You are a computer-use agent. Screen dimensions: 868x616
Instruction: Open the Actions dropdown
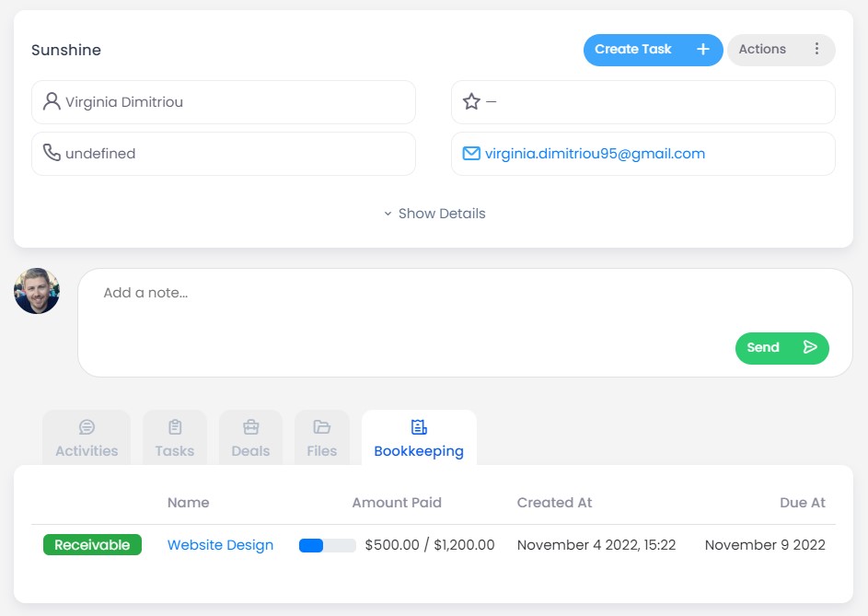click(x=762, y=50)
